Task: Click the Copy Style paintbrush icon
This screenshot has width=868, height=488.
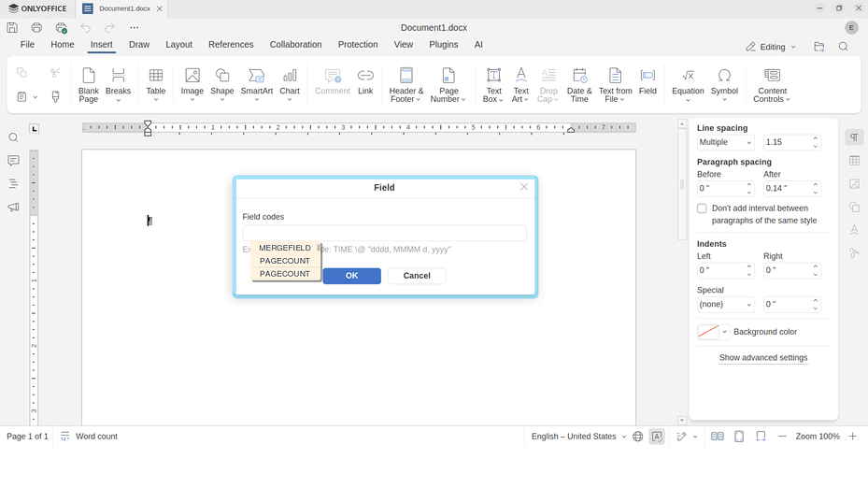Action: click(x=55, y=97)
